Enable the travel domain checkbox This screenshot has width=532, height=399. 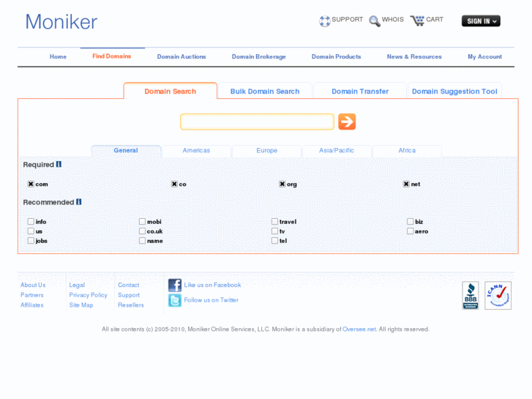275,221
